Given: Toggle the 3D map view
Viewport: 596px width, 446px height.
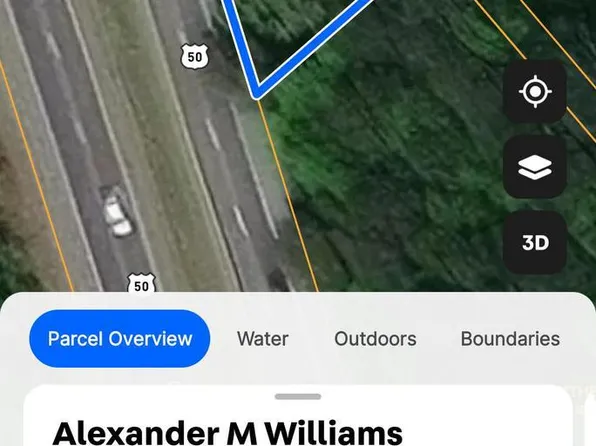Looking at the screenshot, I should click(x=535, y=243).
